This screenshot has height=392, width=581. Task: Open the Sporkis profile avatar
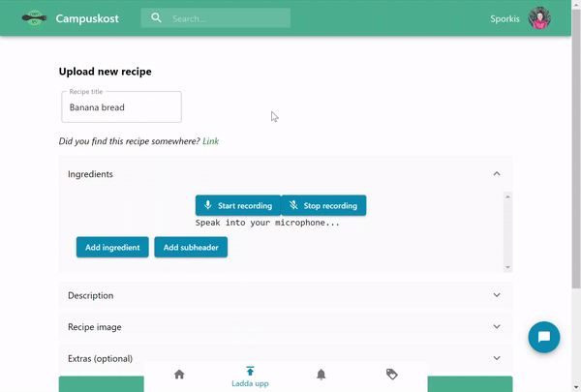(x=539, y=18)
